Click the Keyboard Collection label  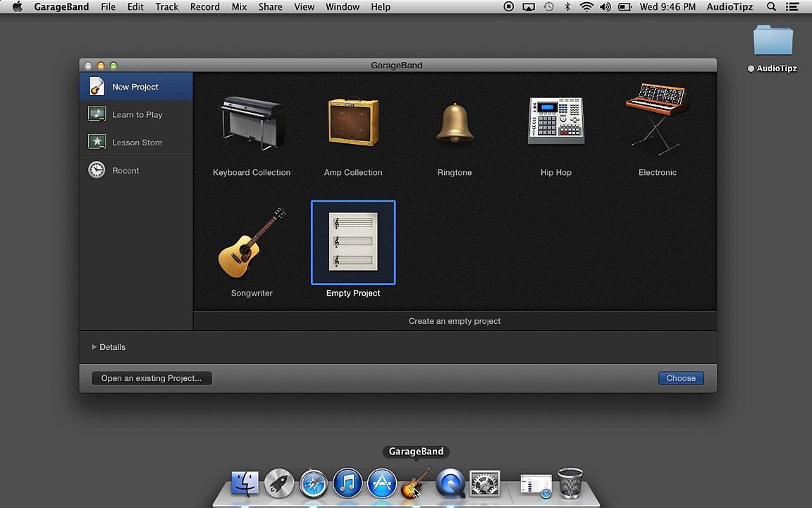coord(252,173)
